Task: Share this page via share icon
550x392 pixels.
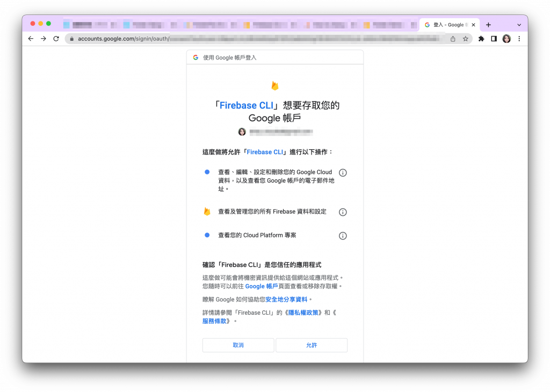Action: coord(453,39)
